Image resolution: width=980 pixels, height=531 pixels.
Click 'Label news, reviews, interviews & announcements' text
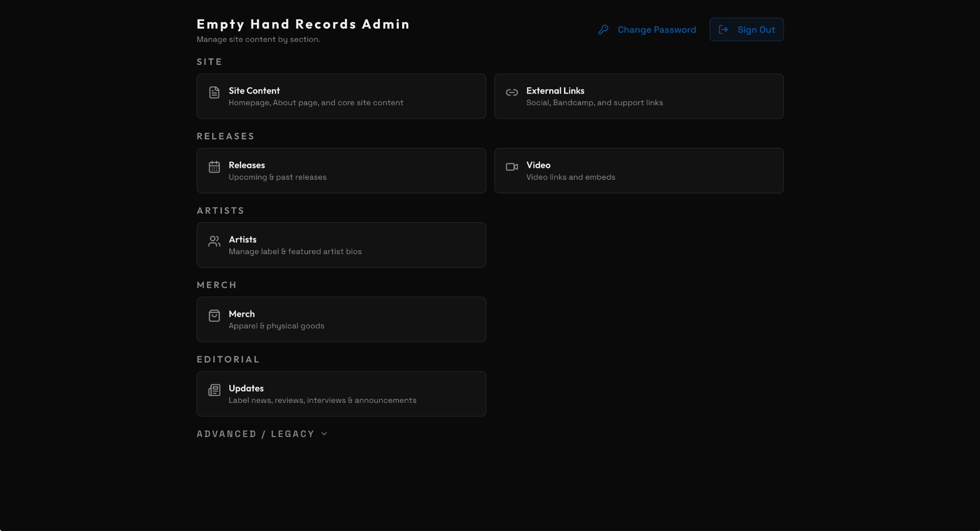[323, 400]
